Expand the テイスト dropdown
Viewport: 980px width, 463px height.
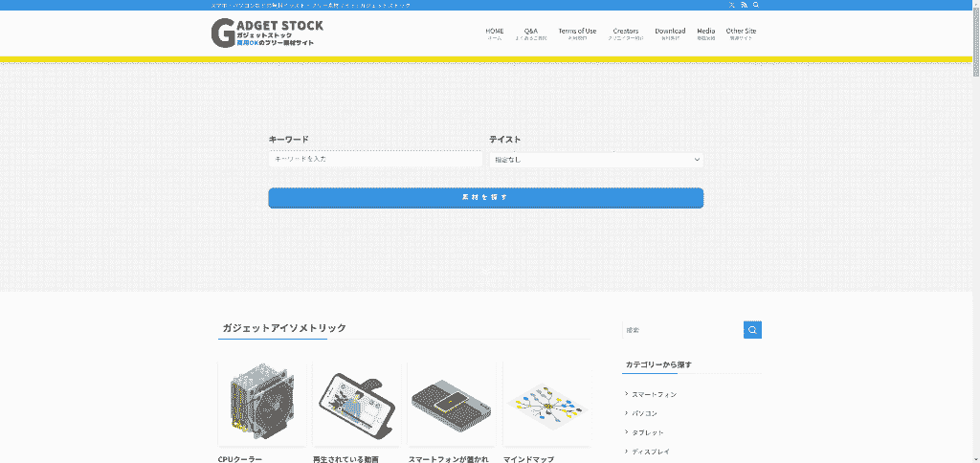(x=596, y=160)
